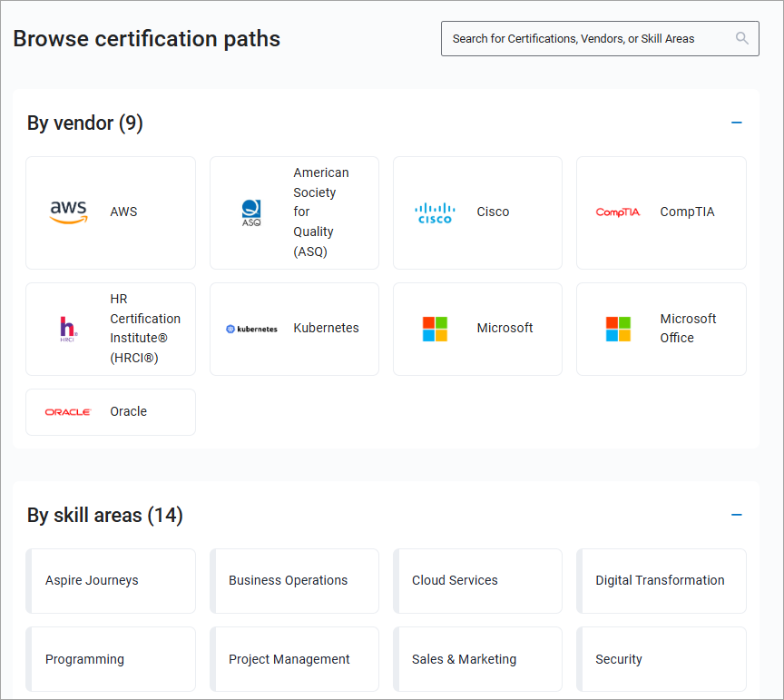Collapse the By skill areas section
The image size is (784, 700).
pos(737,515)
